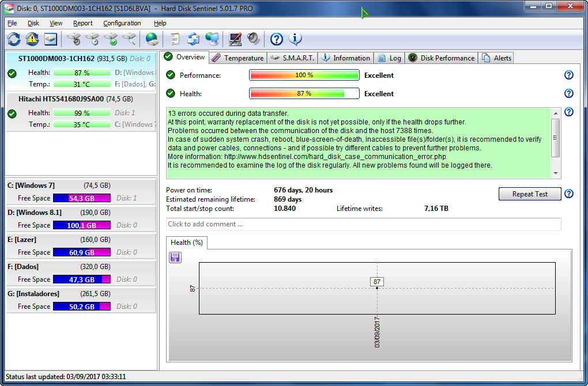Click the Hitachi 99 % health bar
Viewport: 588px width, 386px height.
[82, 113]
